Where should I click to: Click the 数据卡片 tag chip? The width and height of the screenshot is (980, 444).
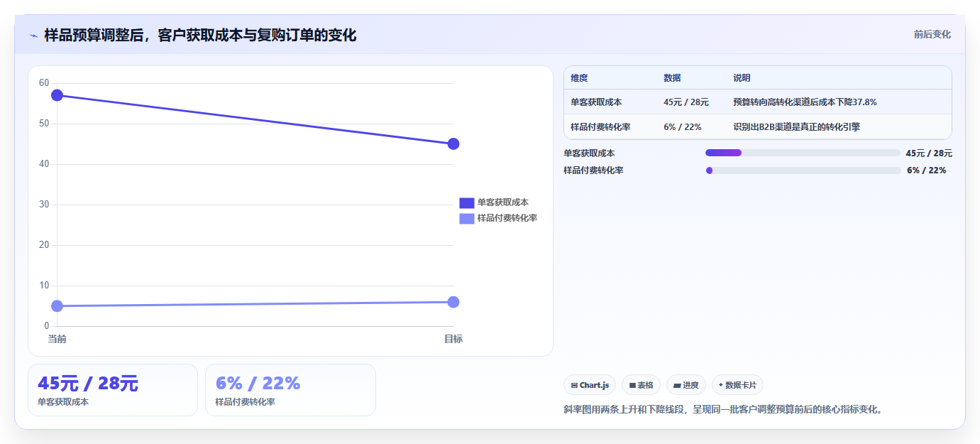(x=737, y=385)
